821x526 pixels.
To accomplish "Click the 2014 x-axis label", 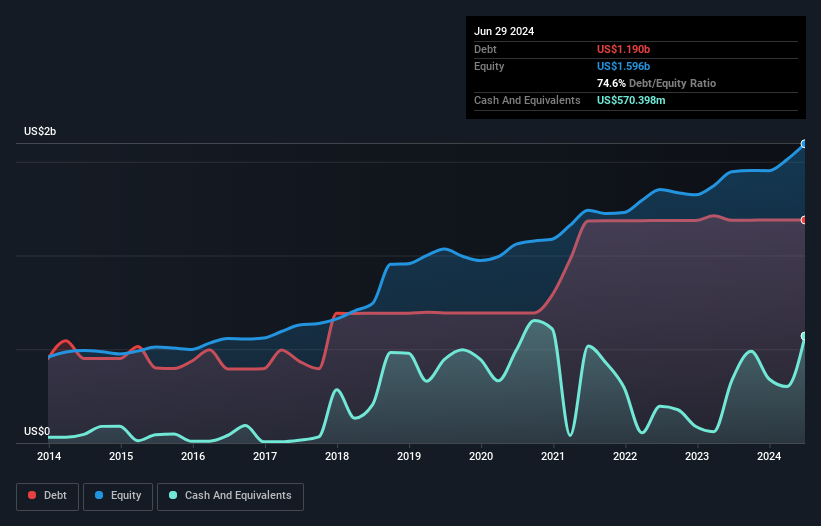I will click(x=48, y=457).
